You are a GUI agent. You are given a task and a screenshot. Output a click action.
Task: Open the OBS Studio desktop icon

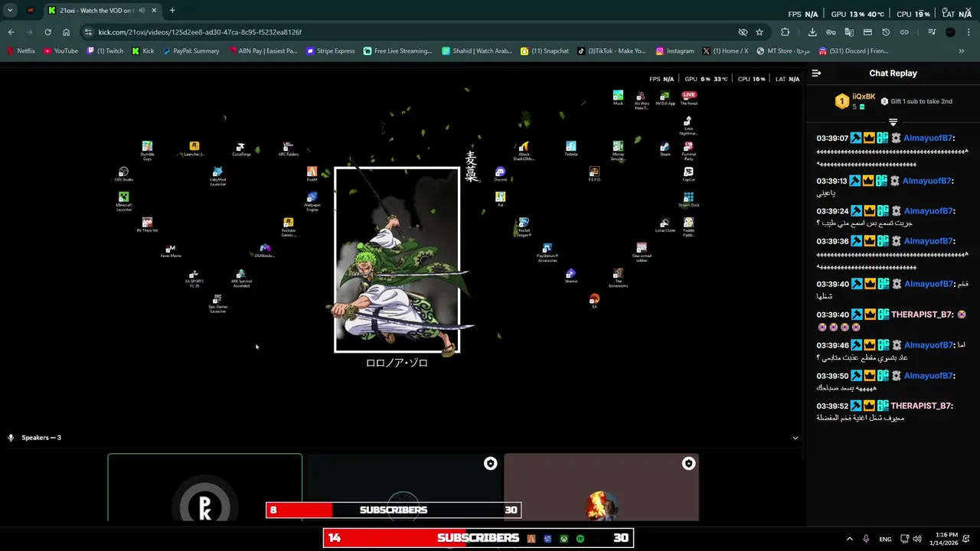(x=123, y=174)
